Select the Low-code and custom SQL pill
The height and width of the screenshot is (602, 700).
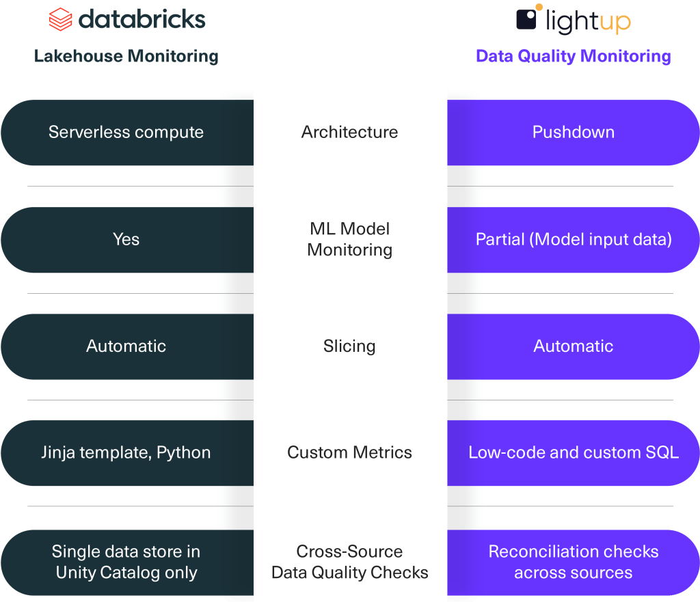[574, 453]
